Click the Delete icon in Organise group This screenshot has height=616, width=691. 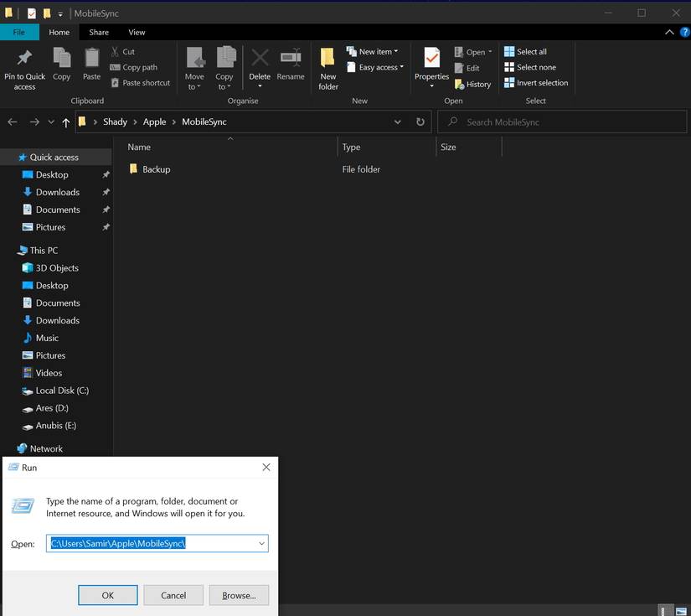(x=260, y=59)
